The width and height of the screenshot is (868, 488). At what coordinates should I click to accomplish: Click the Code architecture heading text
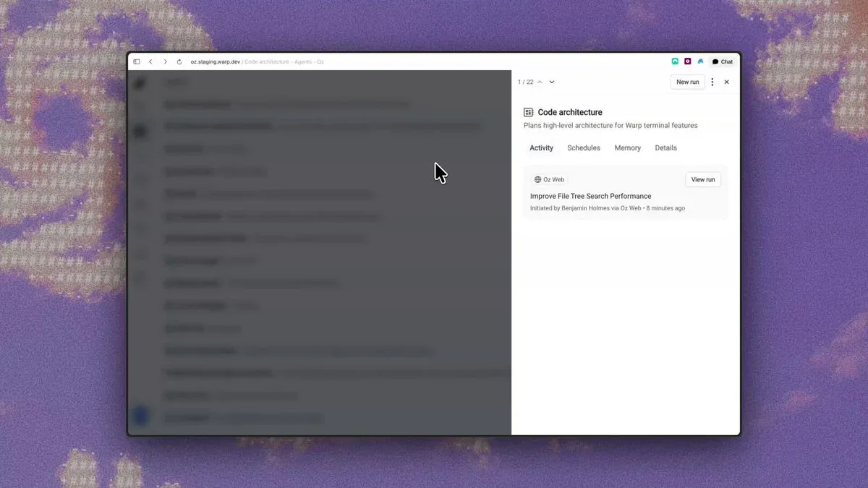570,112
